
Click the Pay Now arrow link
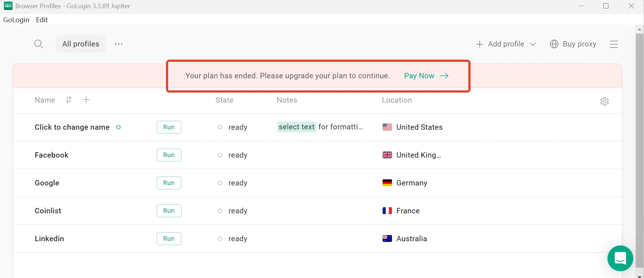[x=426, y=76]
